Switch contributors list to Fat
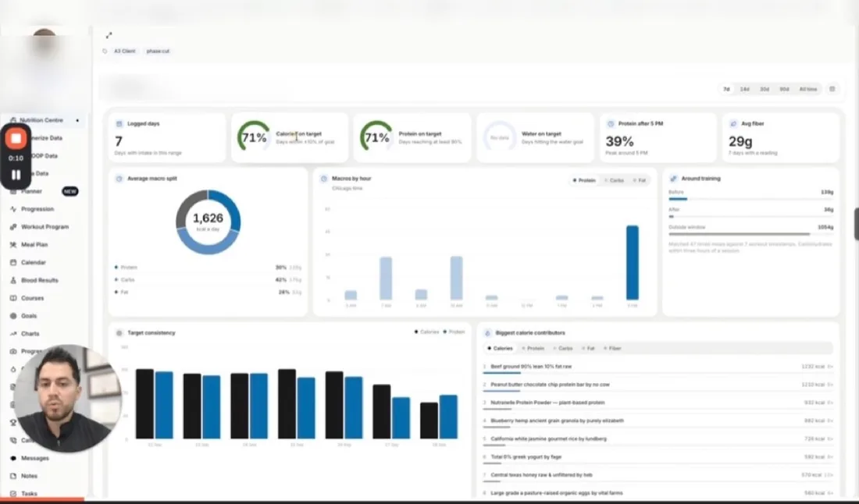 (588, 348)
